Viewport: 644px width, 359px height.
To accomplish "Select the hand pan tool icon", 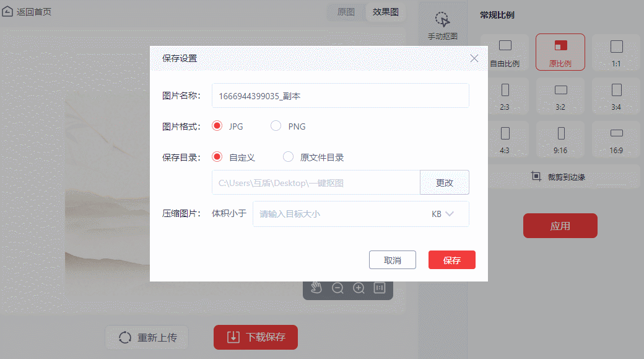I will [316, 288].
